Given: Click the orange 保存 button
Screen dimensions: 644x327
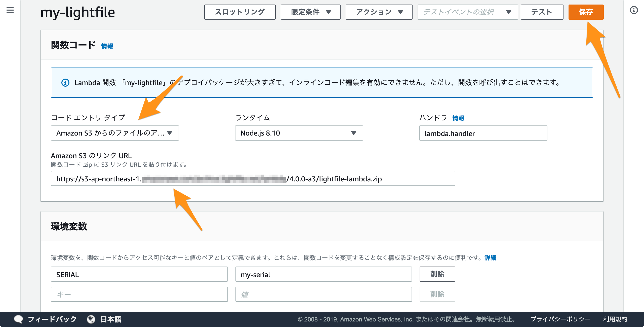Looking at the screenshot, I should coord(586,12).
